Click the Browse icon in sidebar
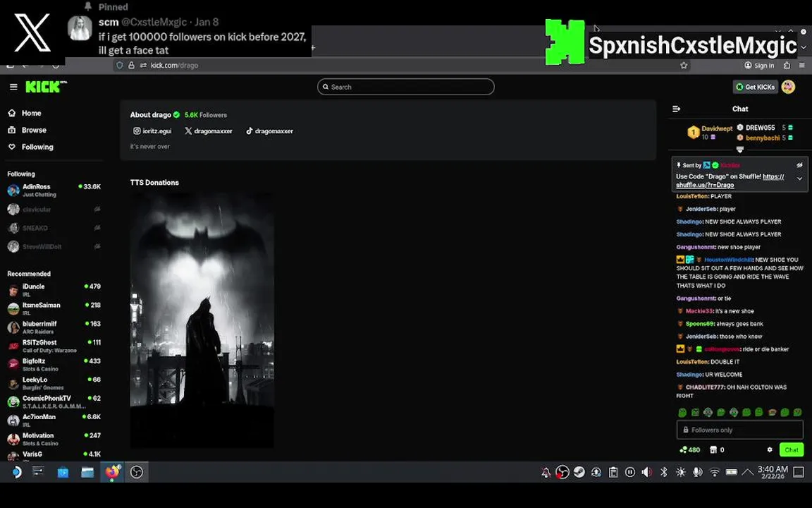The width and height of the screenshot is (812, 508). click(x=12, y=130)
